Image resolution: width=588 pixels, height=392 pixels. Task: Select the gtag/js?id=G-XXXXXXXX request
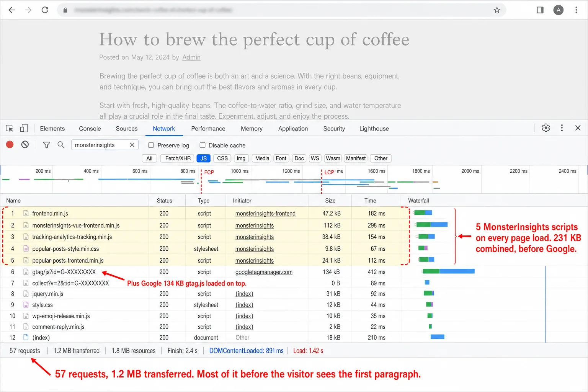(x=64, y=272)
